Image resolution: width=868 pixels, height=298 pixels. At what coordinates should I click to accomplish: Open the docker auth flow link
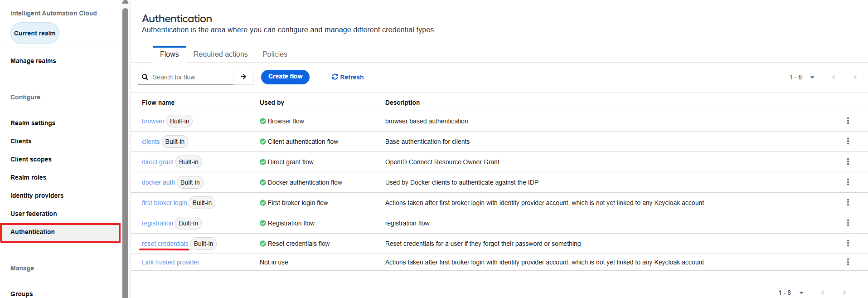(x=158, y=182)
